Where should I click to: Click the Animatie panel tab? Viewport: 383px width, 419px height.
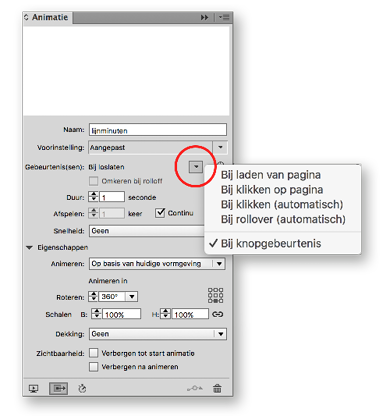(48, 17)
